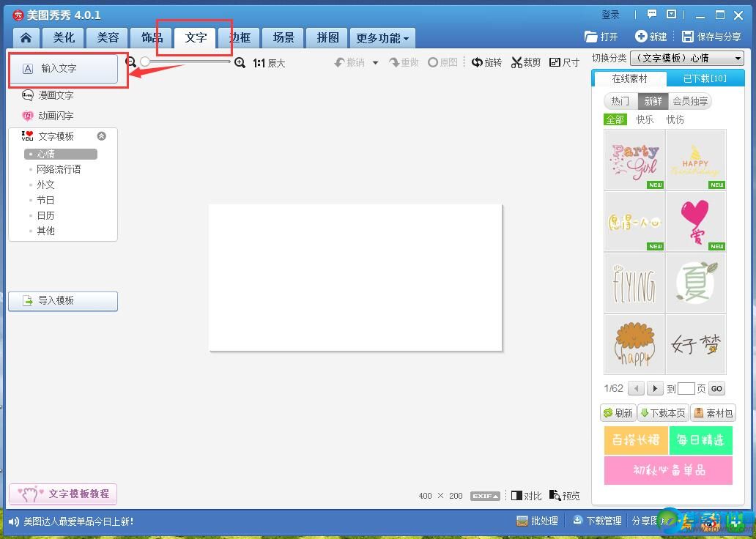Select 其他 category

click(x=45, y=231)
